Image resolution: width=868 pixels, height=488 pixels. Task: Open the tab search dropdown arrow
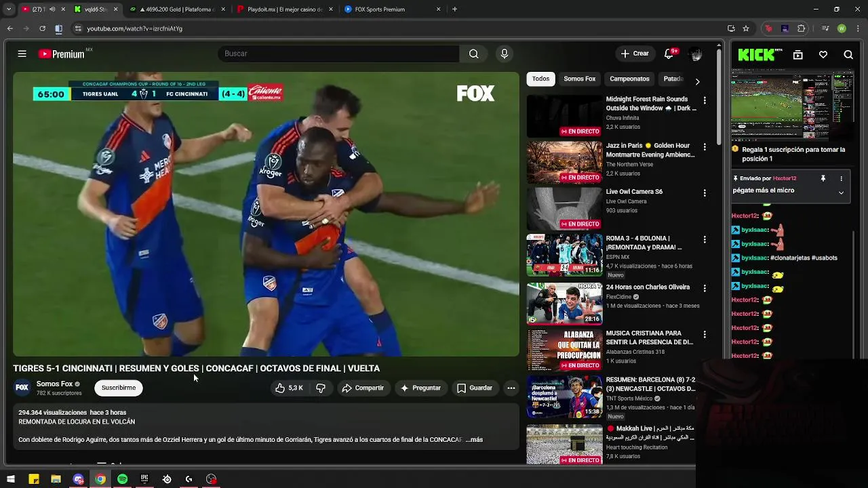tap(9, 9)
